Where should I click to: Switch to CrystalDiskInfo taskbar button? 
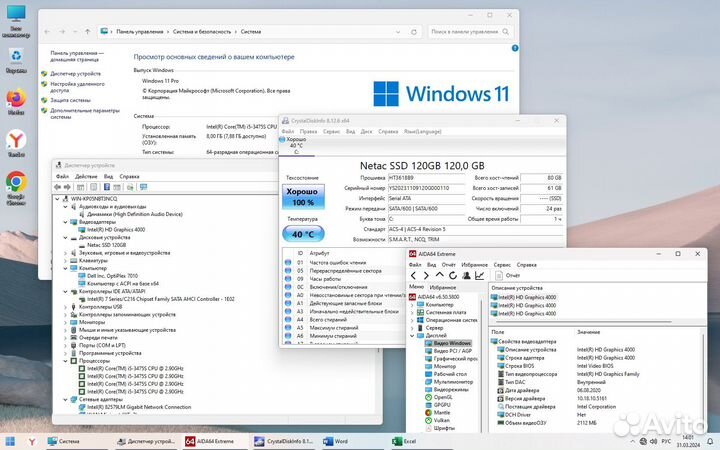tap(285, 441)
